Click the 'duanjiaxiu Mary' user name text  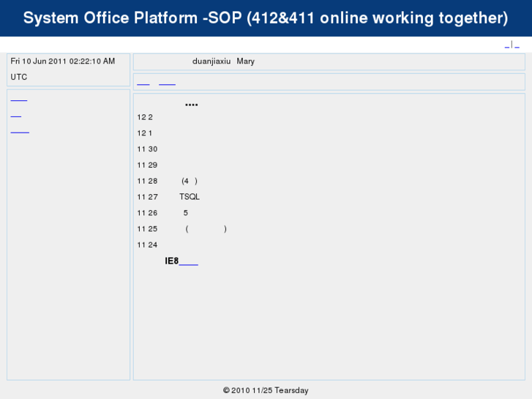click(223, 61)
